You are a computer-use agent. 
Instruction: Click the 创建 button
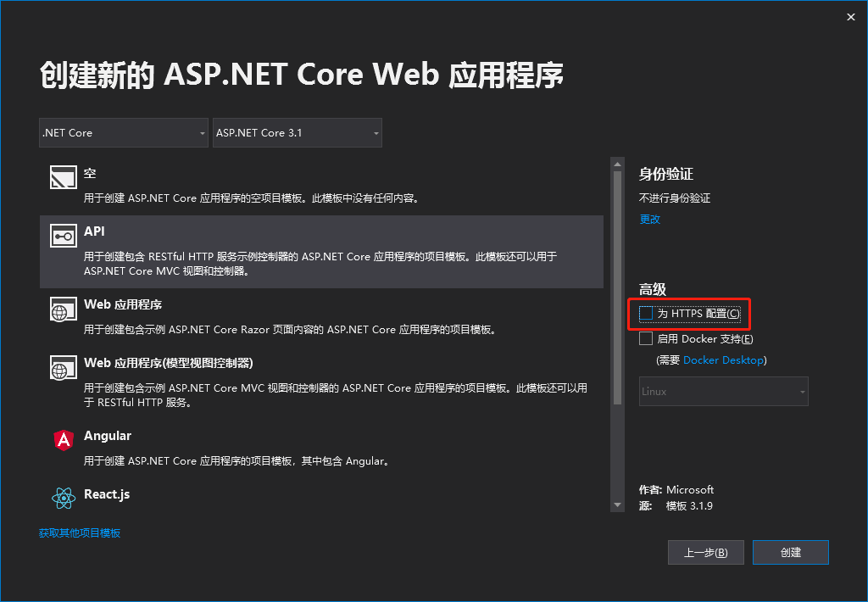tap(791, 552)
